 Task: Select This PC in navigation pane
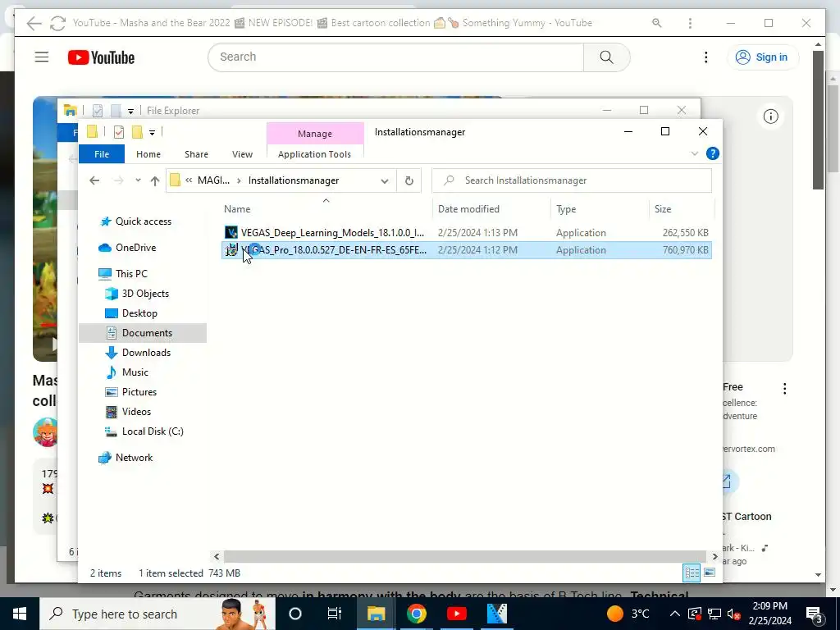tap(131, 274)
